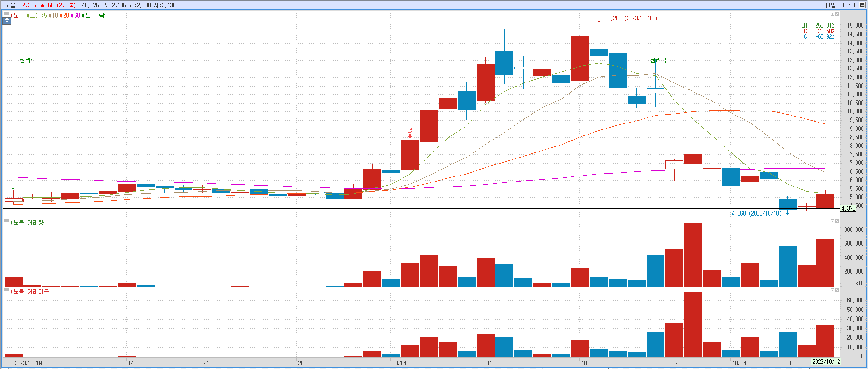Click the window layout icon beside [1 / 1]

(x=862, y=5)
